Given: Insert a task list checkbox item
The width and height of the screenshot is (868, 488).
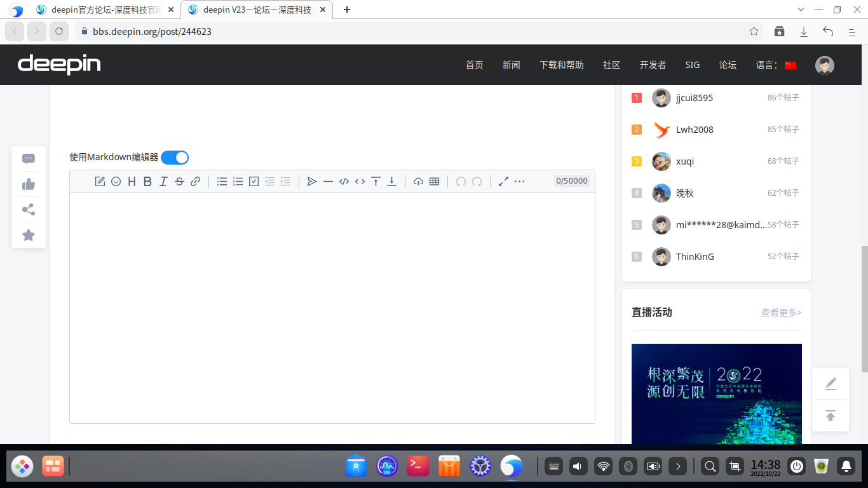Looking at the screenshot, I should 254,181.
